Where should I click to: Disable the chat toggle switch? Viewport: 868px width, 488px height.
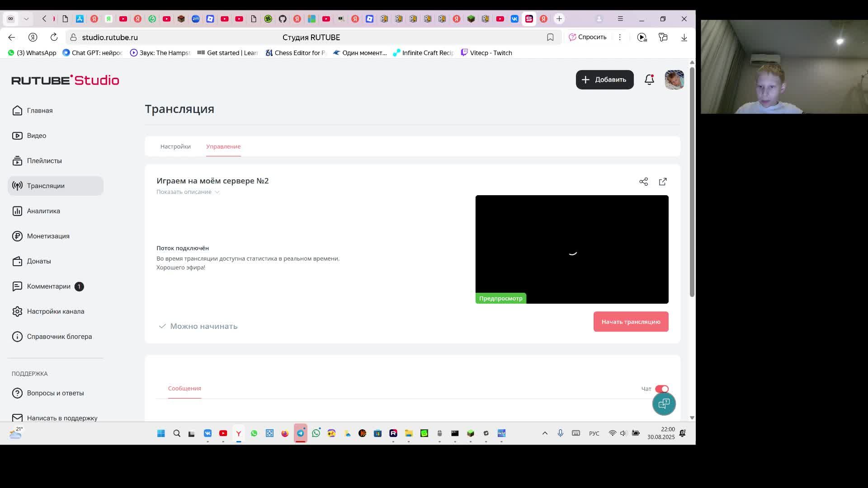pos(662,389)
